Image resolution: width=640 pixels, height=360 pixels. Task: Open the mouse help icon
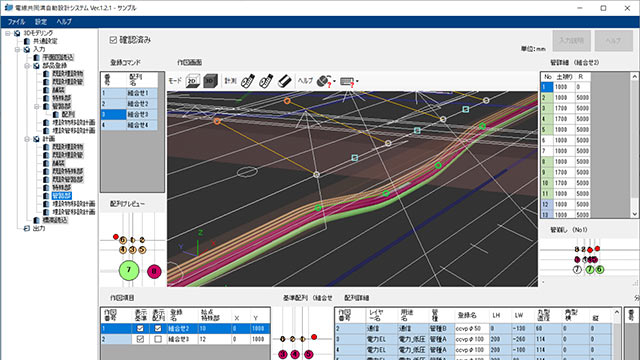pos(324,81)
